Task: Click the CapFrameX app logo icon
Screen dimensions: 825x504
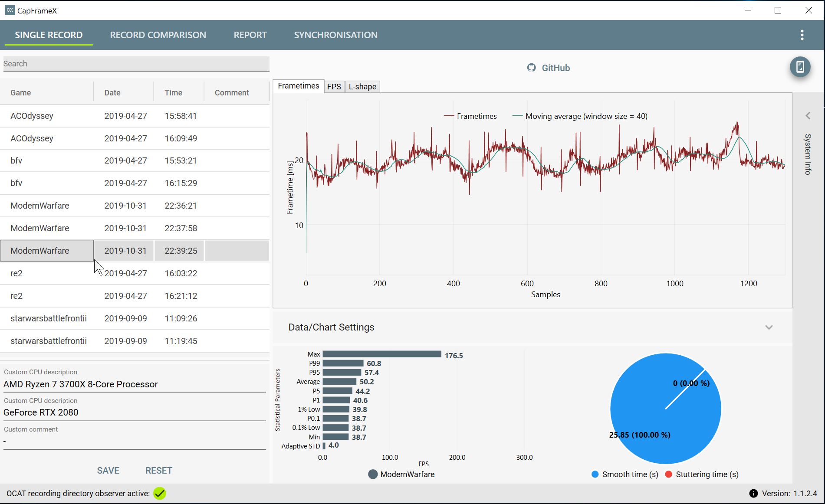Action: pos(10,10)
